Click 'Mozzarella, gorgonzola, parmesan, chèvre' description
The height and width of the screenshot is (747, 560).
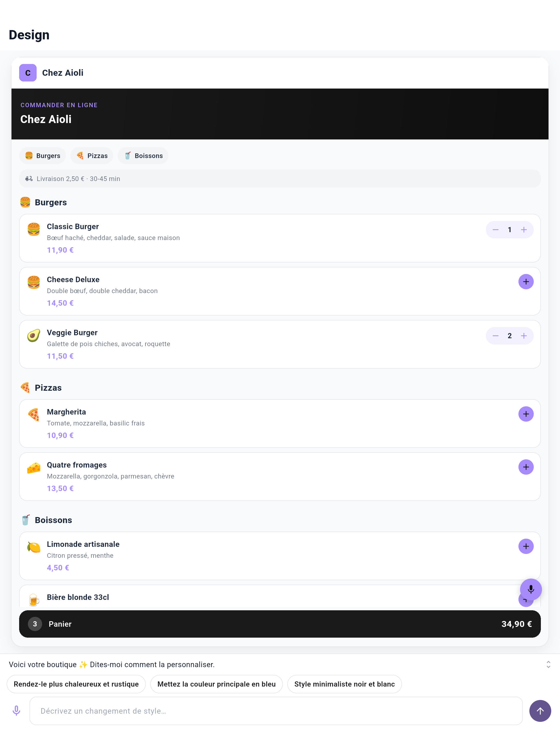coord(111,476)
